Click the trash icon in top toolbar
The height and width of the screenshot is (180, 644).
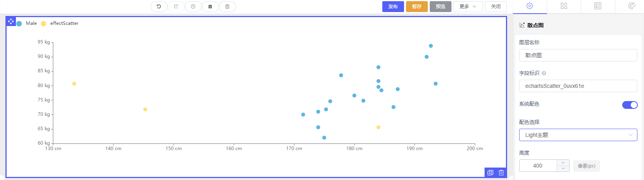coord(227,7)
